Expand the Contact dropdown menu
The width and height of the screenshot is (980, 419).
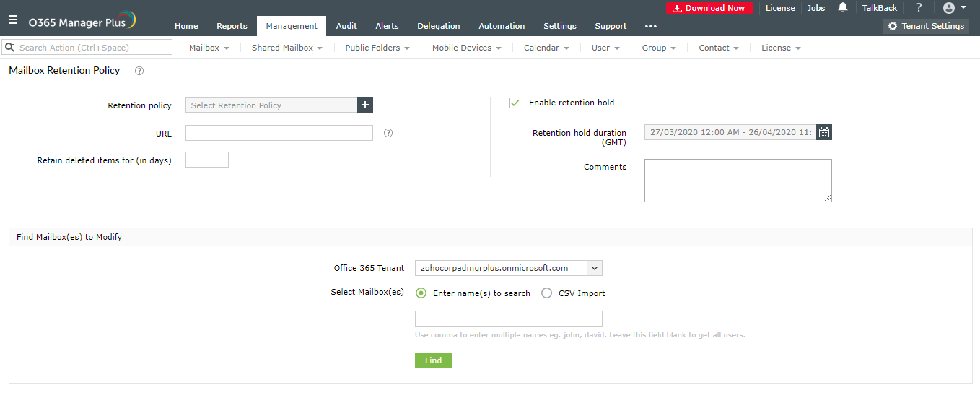click(x=719, y=48)
